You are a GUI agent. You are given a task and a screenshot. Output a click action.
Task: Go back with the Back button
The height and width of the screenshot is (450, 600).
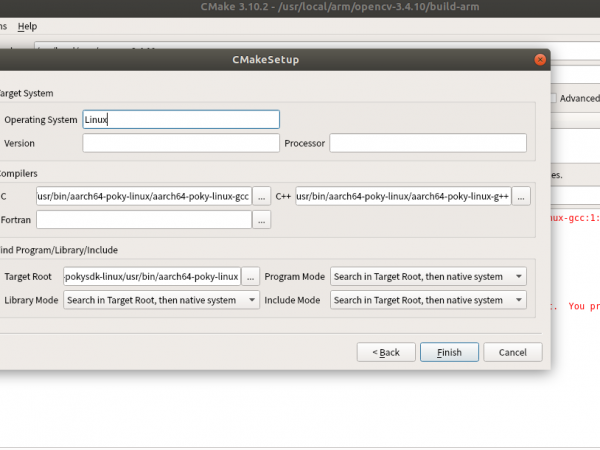coord(385,352)
